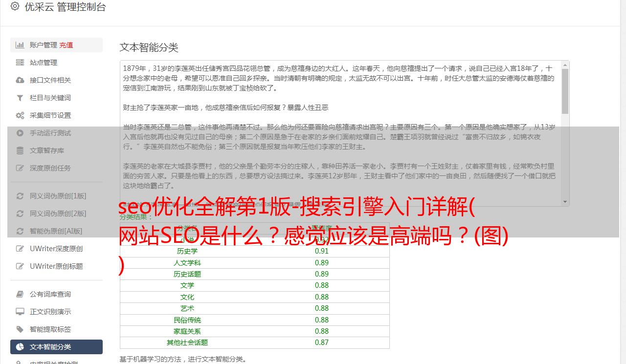Click the 文本智能分类 page heading
626x364 pixels.
click(149, 47)
